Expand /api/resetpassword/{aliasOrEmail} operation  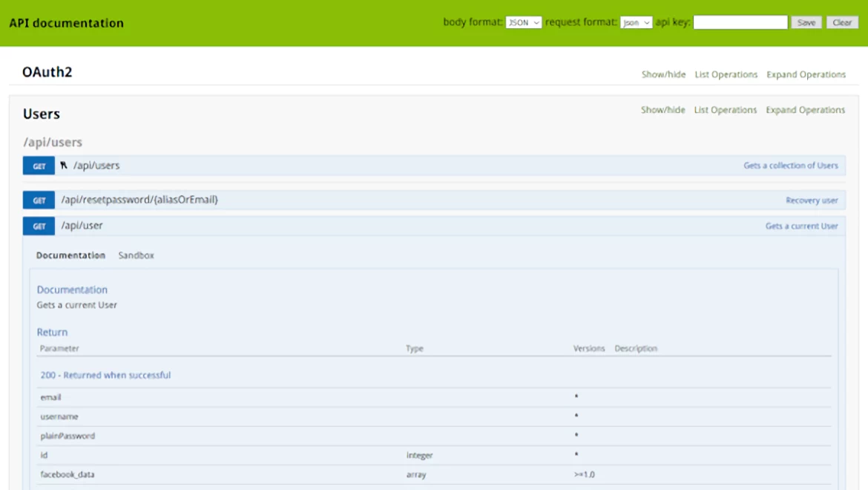click(139, 200)
